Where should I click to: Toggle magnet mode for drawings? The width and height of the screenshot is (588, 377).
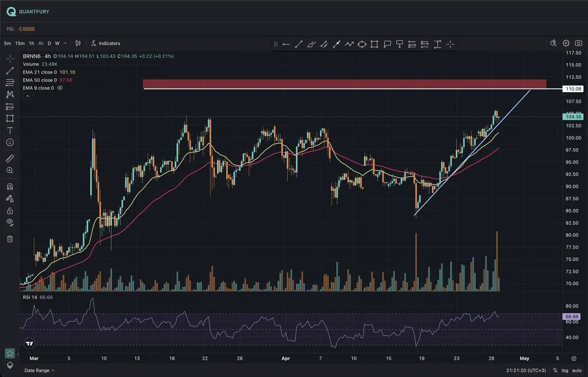[10, 187]
